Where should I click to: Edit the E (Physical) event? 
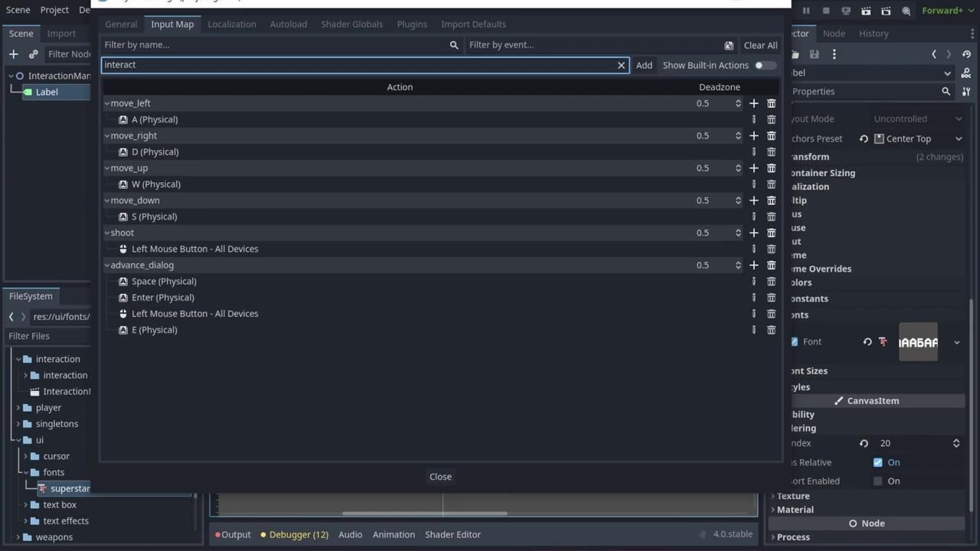click(753, 330)
